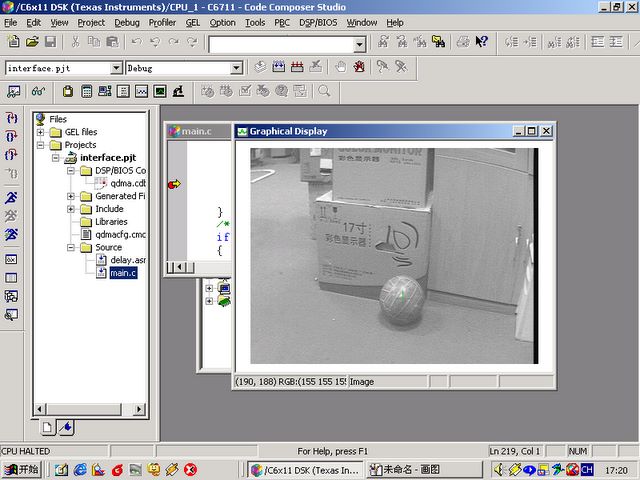Collapse the DSP/BIOS Config folder
This screenshot has width=640, height=480.
tap(71, 171)
